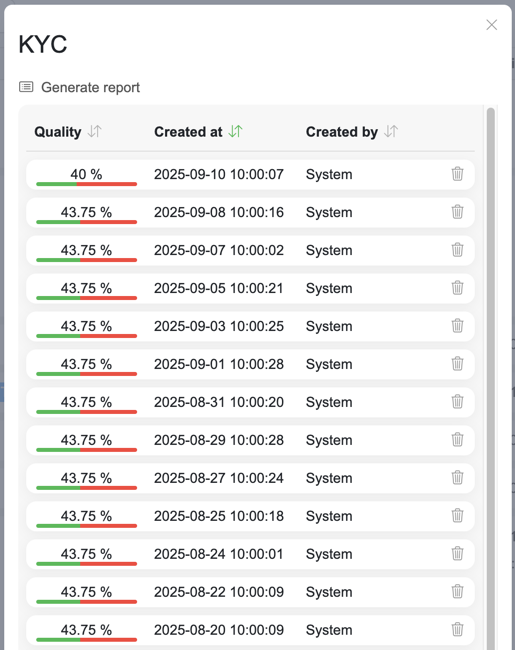Click quality bar of the 2025-08-31 report

pyautogui.click(x=86, y=412)
